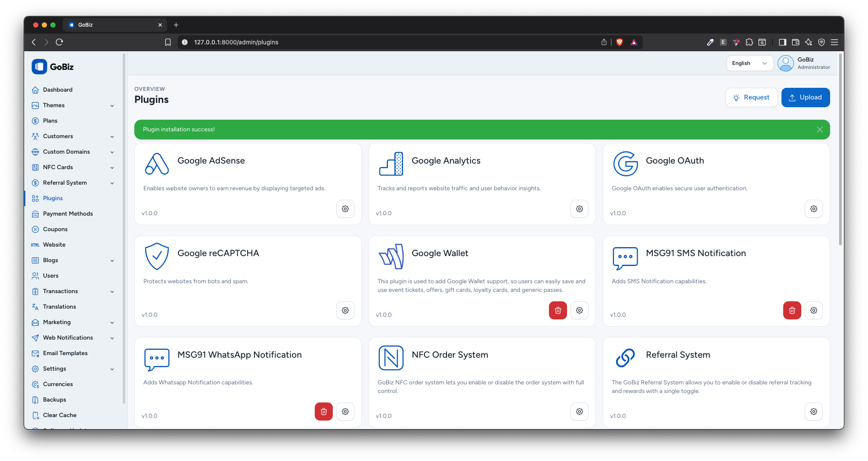The width and height of the screenshot is (868, 461).
Task: Click the Brave Shields icon in address bar
Action: 620,42
